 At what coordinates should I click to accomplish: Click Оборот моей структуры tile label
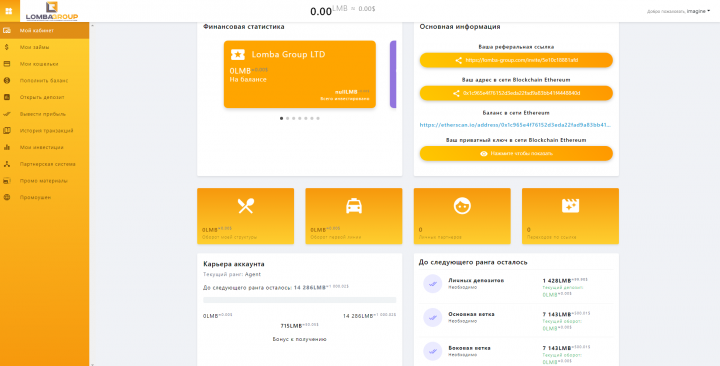coord(229,237)
